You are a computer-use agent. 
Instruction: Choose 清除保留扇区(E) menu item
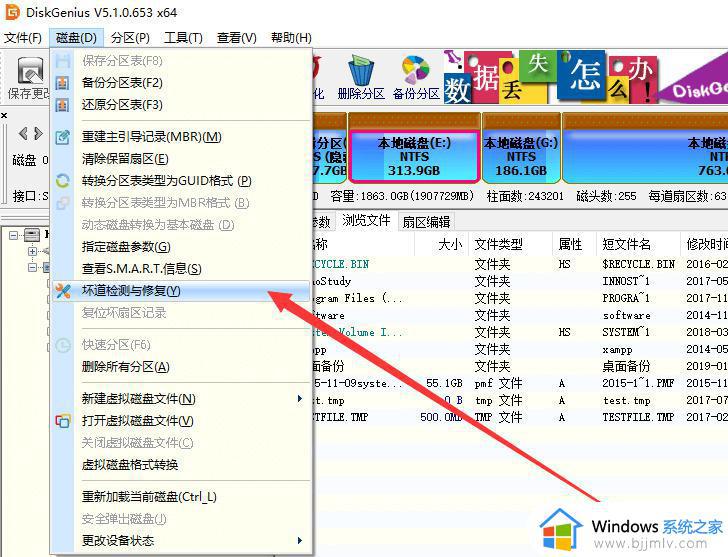(x=181, y=159)
